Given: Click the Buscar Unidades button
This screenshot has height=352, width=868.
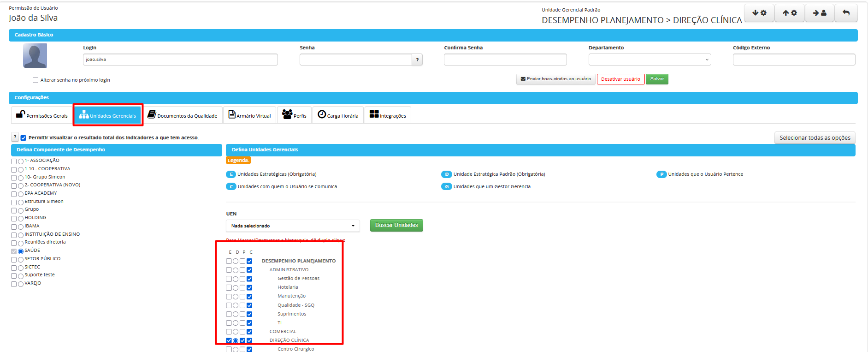Looking at the screenshot, I should 396,225.
